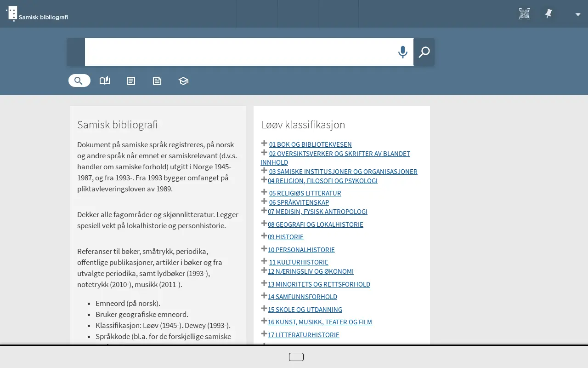
Task: Click the pin favorites icon
Action: (548, 14)
